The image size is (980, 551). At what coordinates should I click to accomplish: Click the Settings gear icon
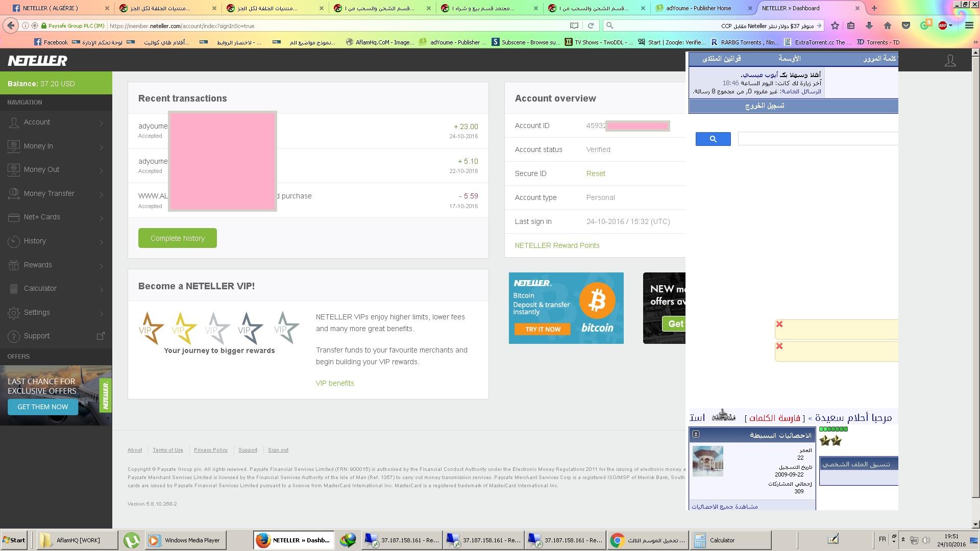[14, 312]
